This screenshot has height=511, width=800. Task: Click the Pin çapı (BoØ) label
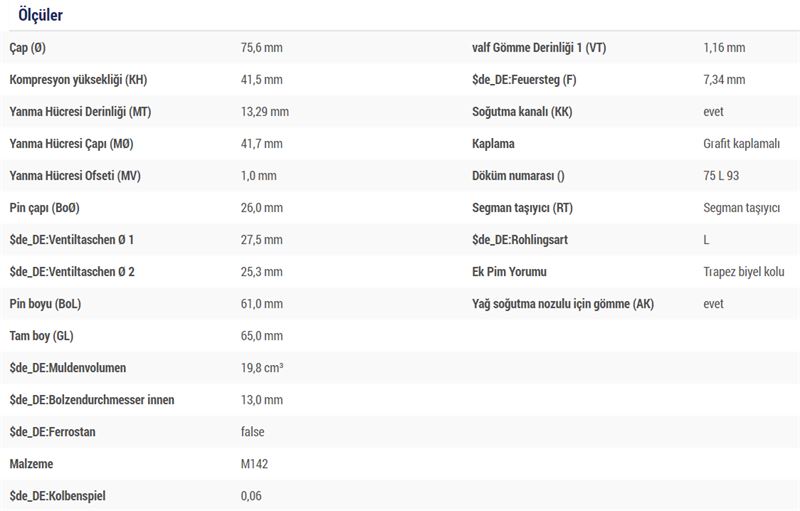[44, 208]
